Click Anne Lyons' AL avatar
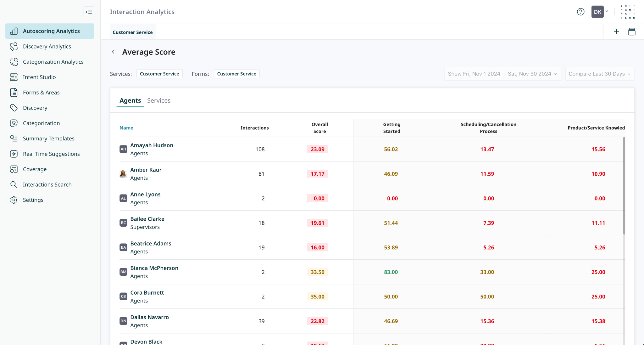The height and width of the screenshot is (345, 644). pos(123,198)
